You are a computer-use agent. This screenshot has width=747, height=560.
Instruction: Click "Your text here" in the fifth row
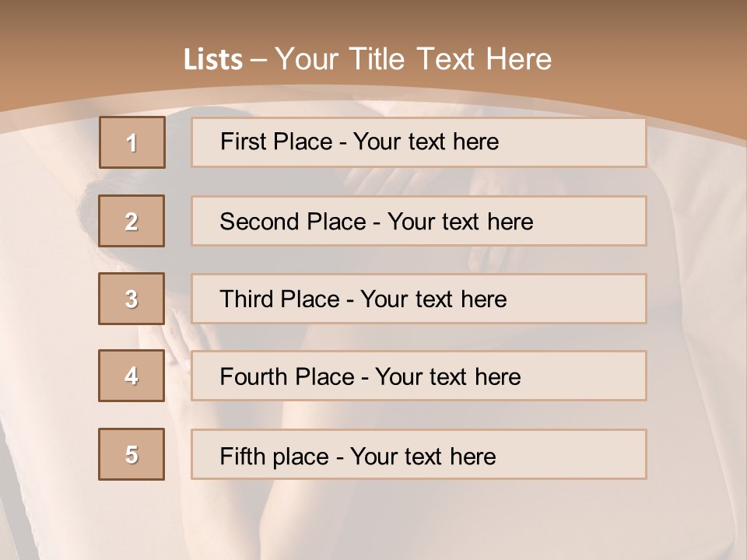click(423, 456)
